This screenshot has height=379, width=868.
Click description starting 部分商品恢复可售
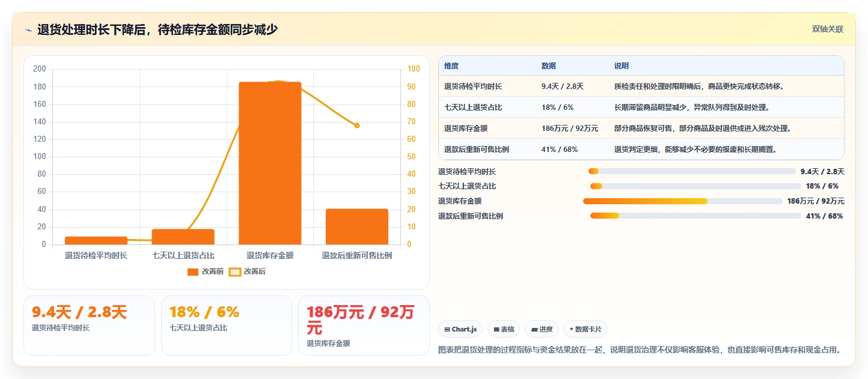point(703,129)
